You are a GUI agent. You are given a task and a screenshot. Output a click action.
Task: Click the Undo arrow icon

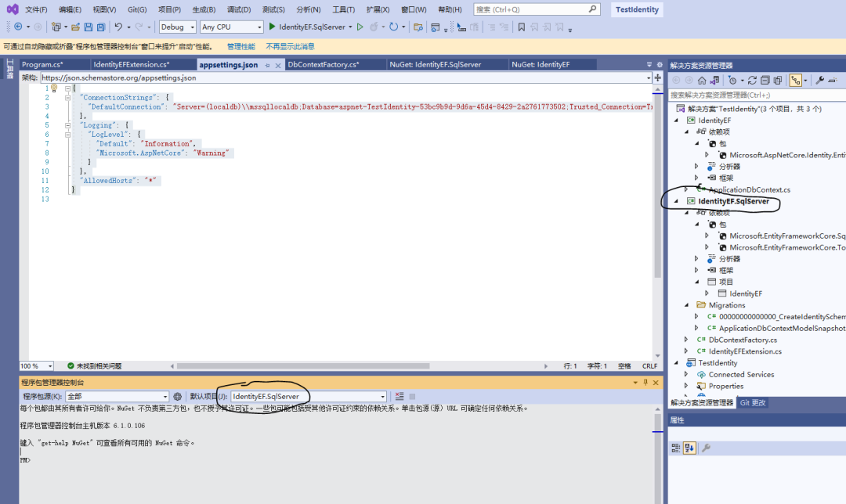[118, 27]
